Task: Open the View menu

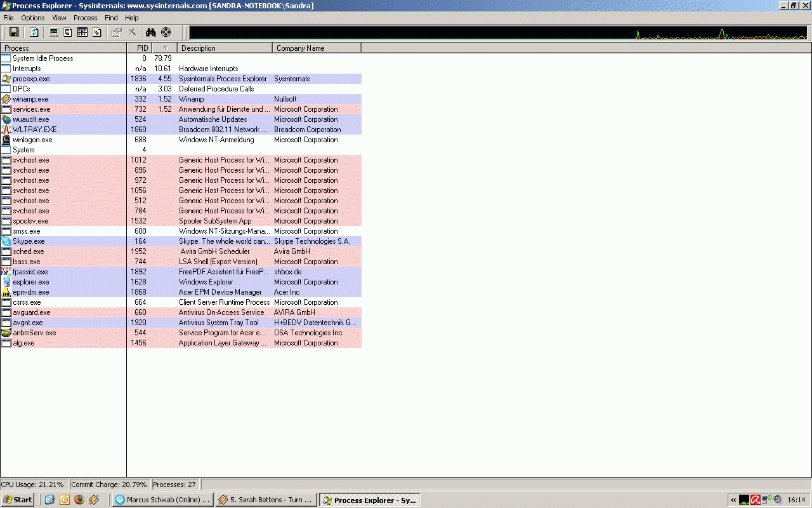Action: (59, 18)
